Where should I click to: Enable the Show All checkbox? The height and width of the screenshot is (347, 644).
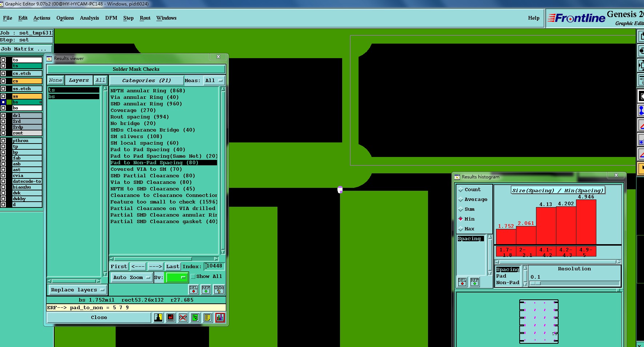[x=193, y=277]
